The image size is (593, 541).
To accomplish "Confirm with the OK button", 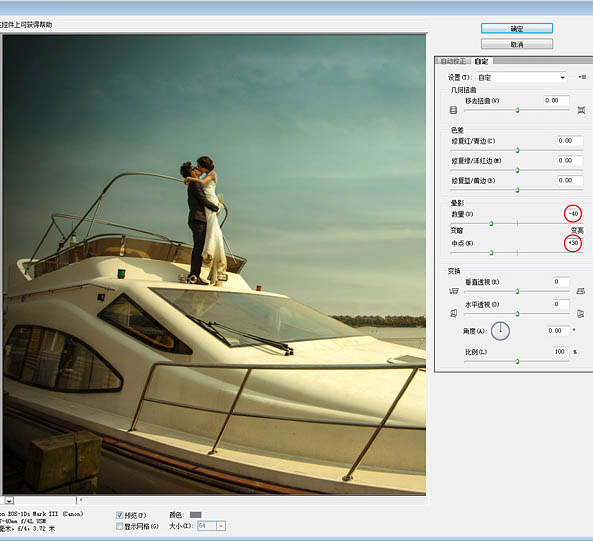I will pyautogui.click(x=517, y=28).
